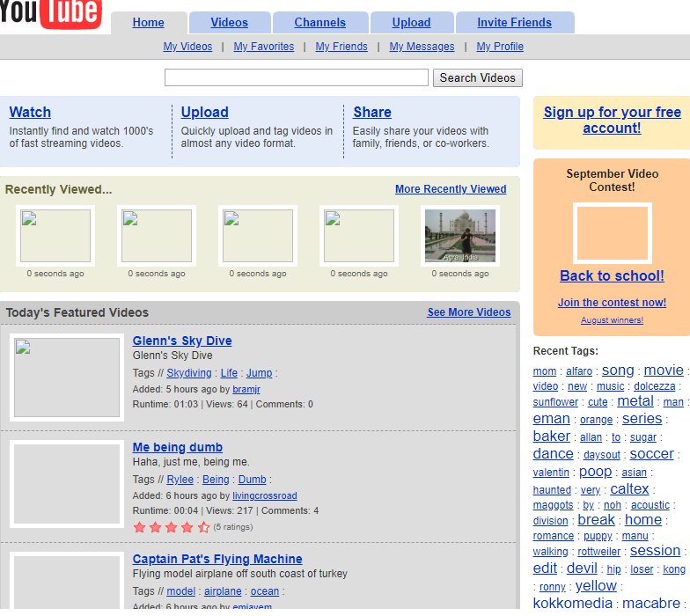
Task: Click the YouTube logo
Action: (x=51, y=13)
